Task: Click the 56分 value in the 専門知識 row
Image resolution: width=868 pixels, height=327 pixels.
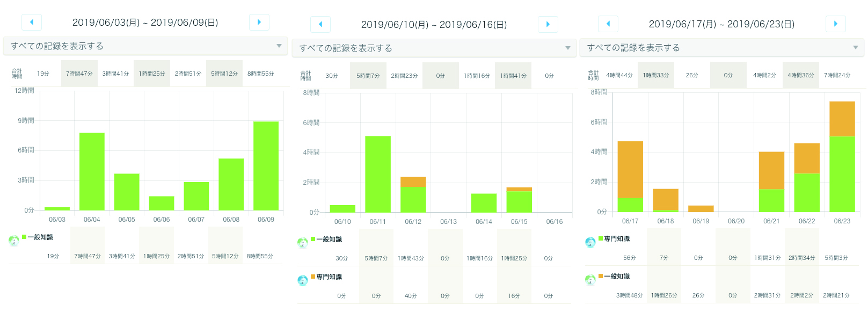Action: click(630, 258)
